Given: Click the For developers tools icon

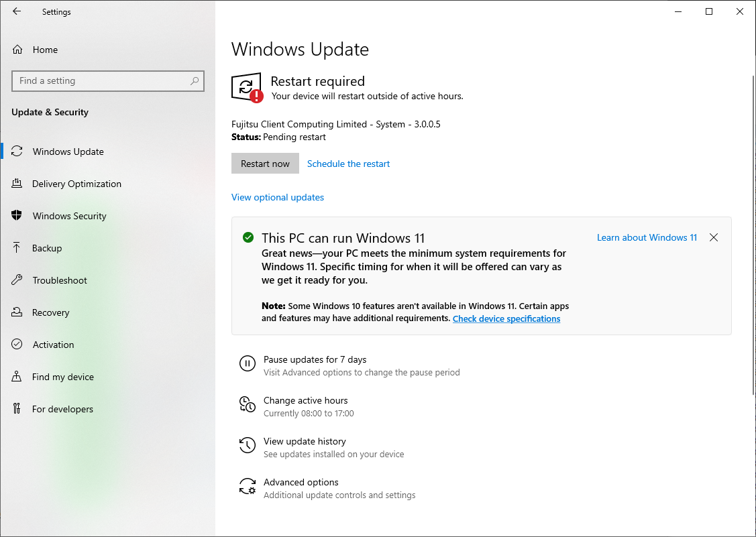Looking at the screenshot, I should point(17,409).
